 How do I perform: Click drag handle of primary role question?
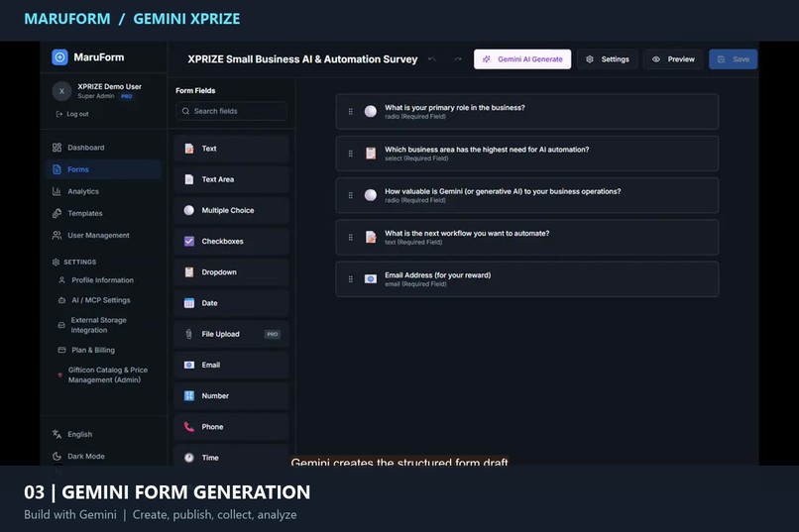[351, 112]
